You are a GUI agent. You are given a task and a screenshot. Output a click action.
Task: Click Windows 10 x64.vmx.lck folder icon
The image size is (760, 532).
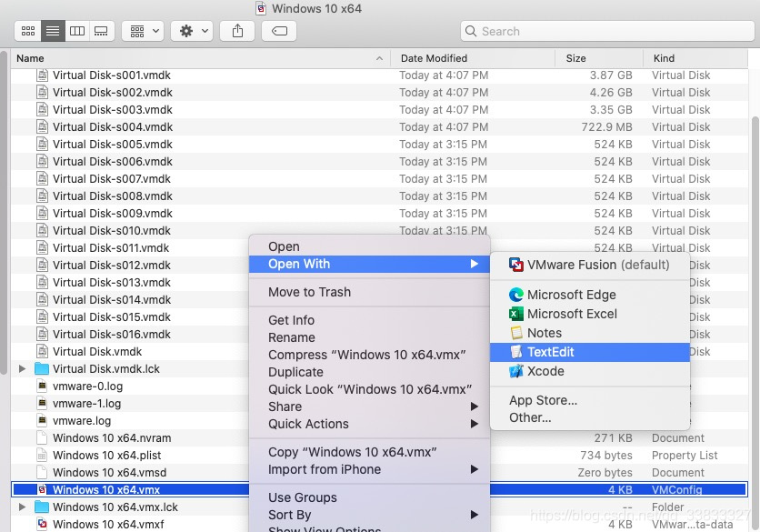(42, 507)
